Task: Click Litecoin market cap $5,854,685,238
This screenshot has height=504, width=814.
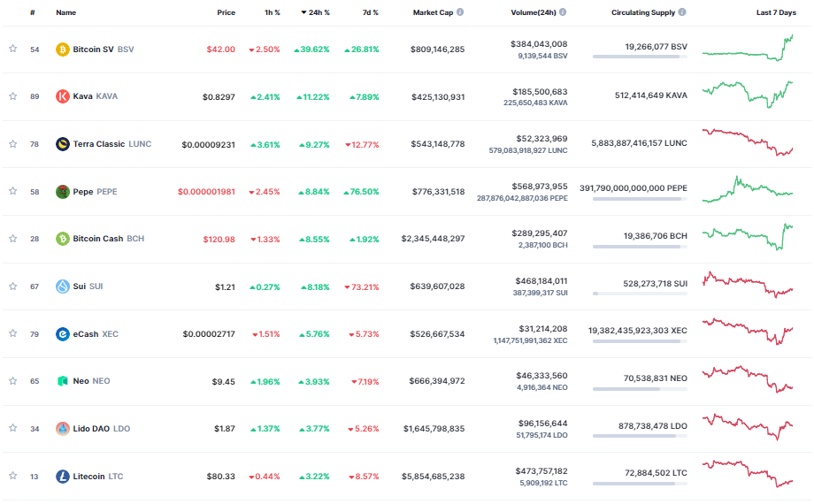Action: (x=433, y=477)
